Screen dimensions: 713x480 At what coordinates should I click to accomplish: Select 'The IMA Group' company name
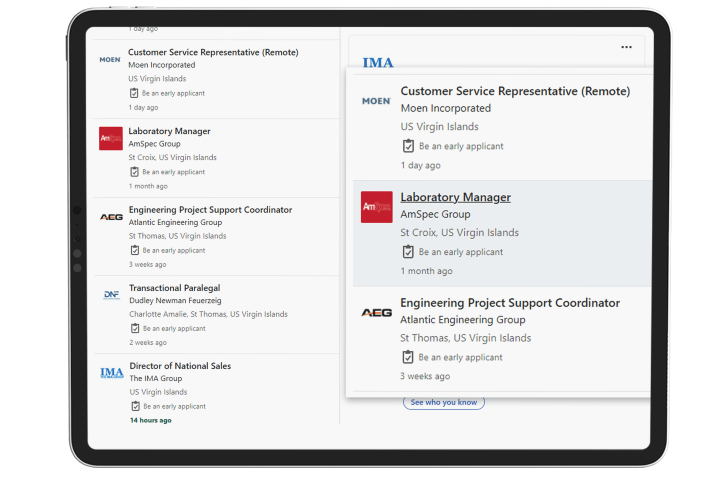(156, 378)
